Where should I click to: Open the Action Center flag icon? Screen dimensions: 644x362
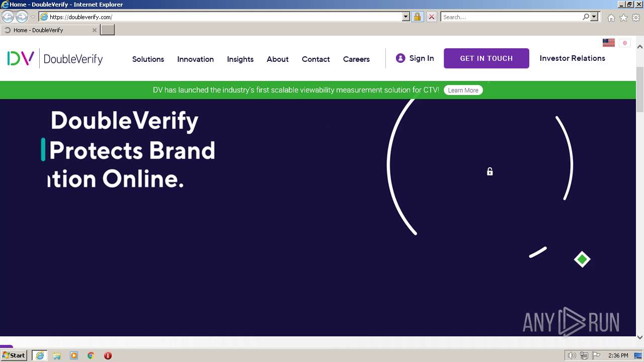pos(596,355)
